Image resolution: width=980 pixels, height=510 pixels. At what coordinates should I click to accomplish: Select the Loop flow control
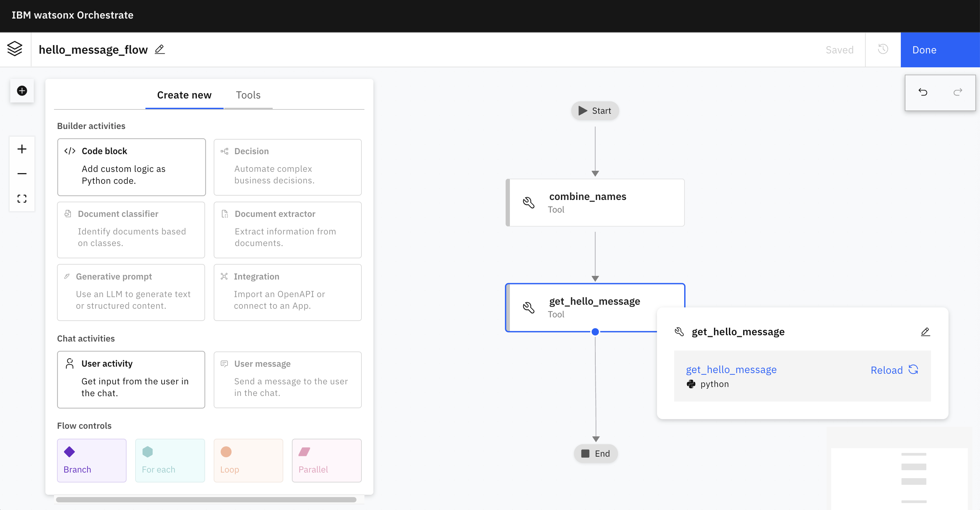pyautogui.click(x=248, y=461)
